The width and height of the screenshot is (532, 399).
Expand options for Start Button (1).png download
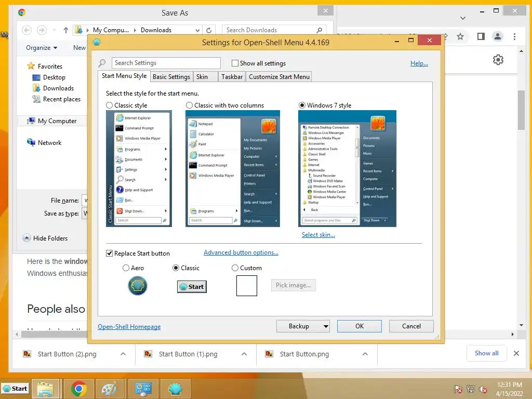(x=244, y=354)
